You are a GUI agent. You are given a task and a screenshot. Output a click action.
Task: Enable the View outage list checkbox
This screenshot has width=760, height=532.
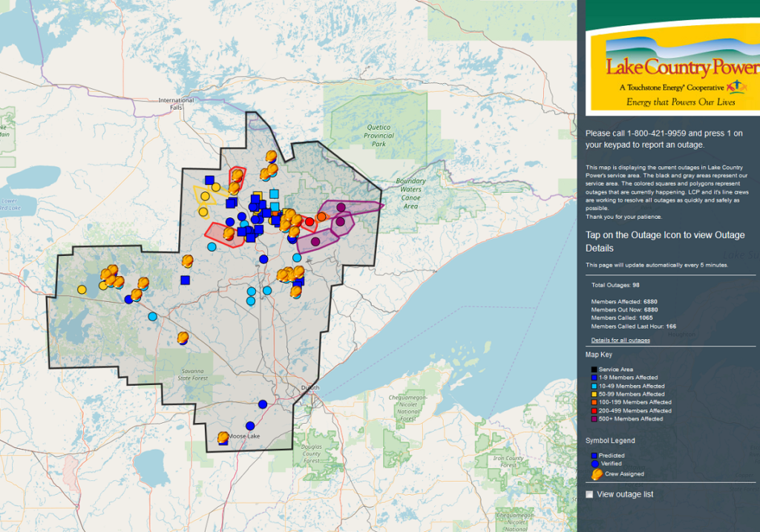pyautogui.click(x=589, y=494)
